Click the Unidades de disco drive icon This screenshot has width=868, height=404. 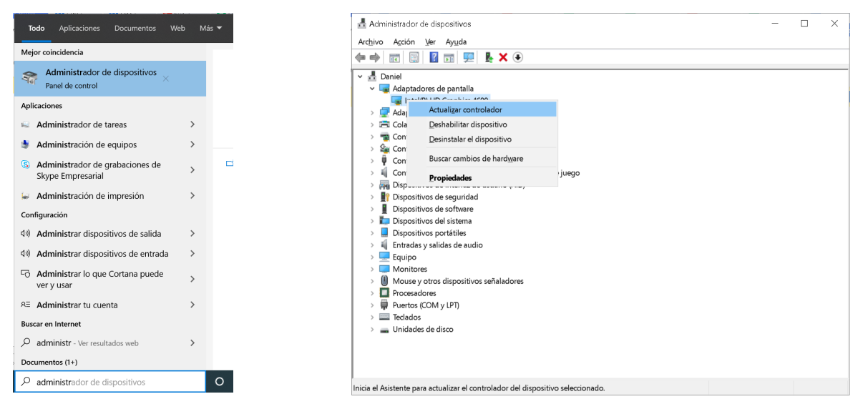(384, 329)
